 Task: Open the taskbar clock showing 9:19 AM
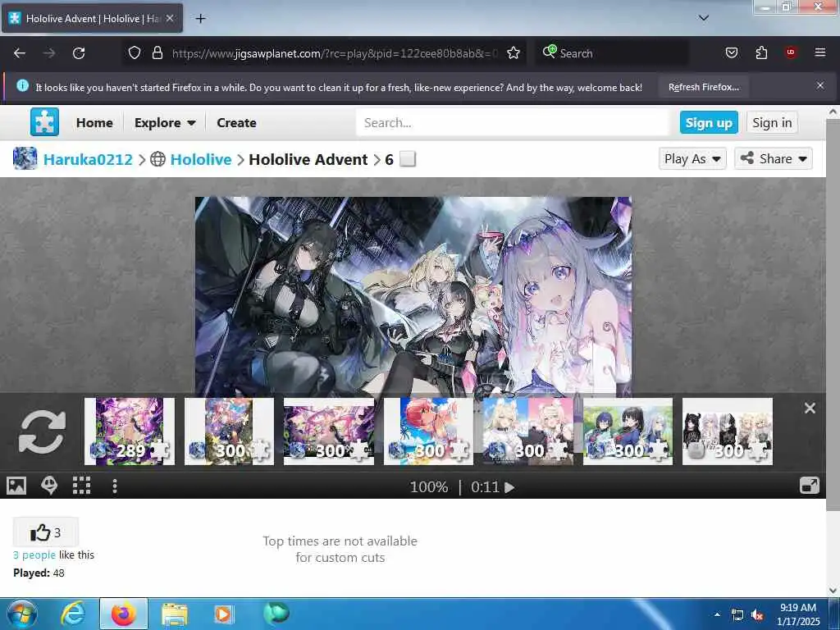point(798,614)
